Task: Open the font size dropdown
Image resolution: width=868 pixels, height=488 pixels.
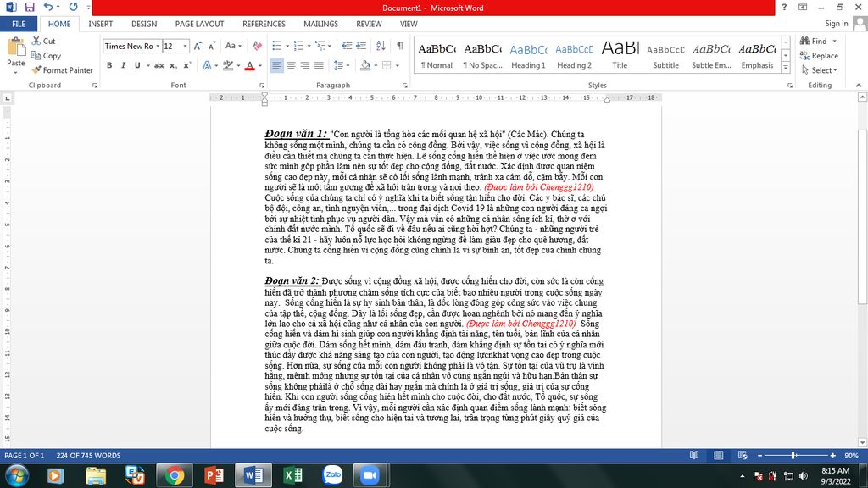Action: pyautogui.click(x=185, y=46)
